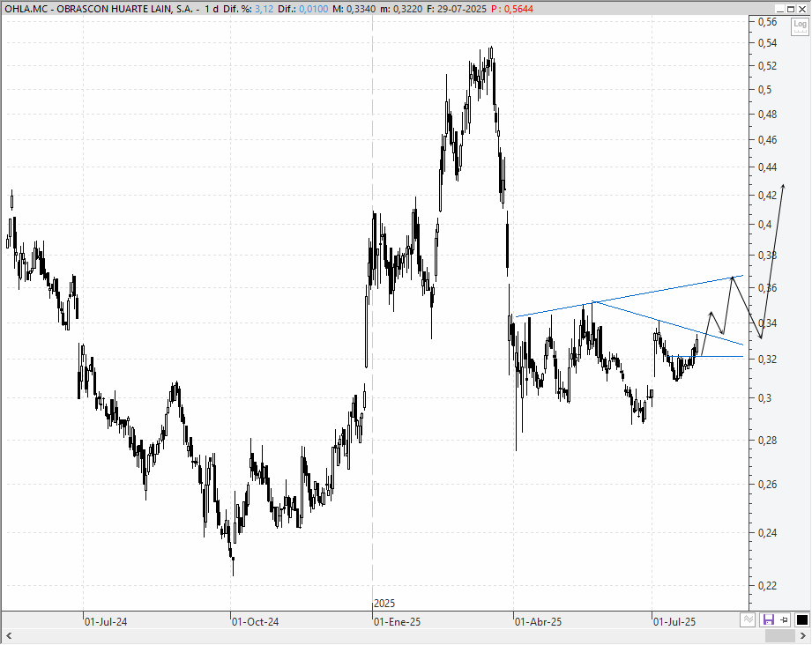The height and width of the screenshot is (645, 812).
Task: Maximize the OHLA.MC chart window
Action: point(791,9)
